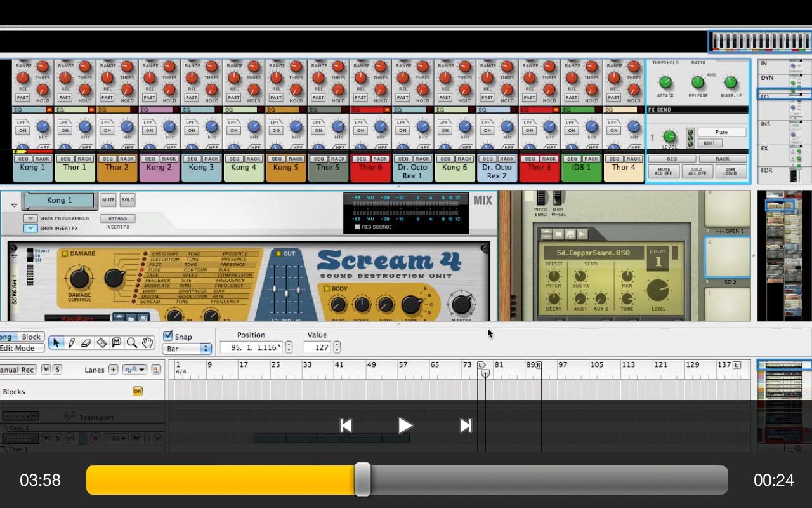Expand Show Programmer for Kong 1
The width and height of the screenshot is (812, 508).
pyautogui.click(x=30, y=218)
